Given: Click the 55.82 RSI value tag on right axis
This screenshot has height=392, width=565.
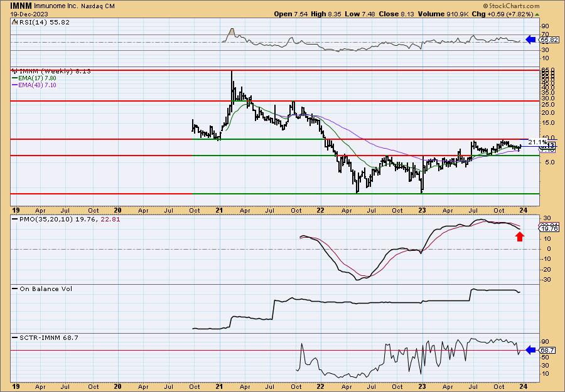Looking at the screenshot, I should point(549,40).
